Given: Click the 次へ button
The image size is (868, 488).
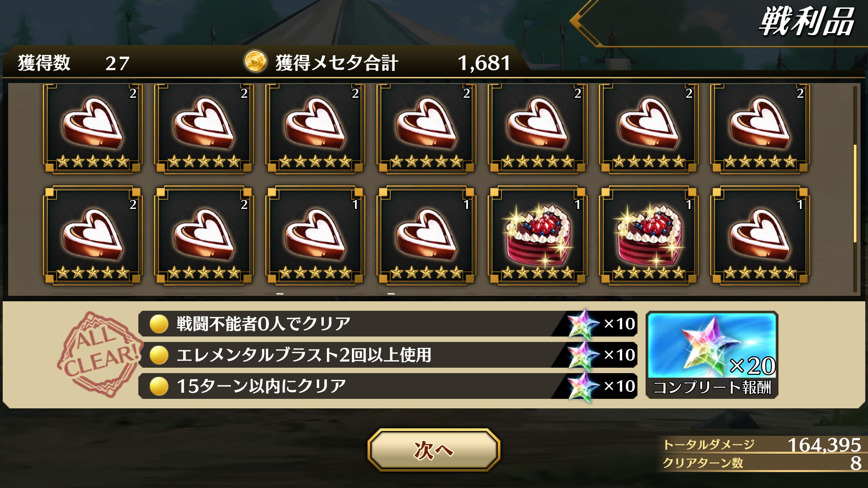Looking at the screenshot, I should [434, 450].
